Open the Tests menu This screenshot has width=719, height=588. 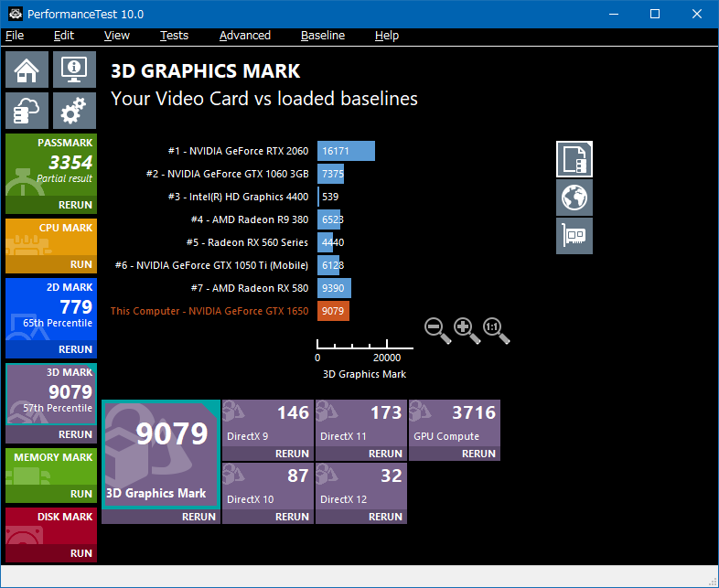point(174,36)
